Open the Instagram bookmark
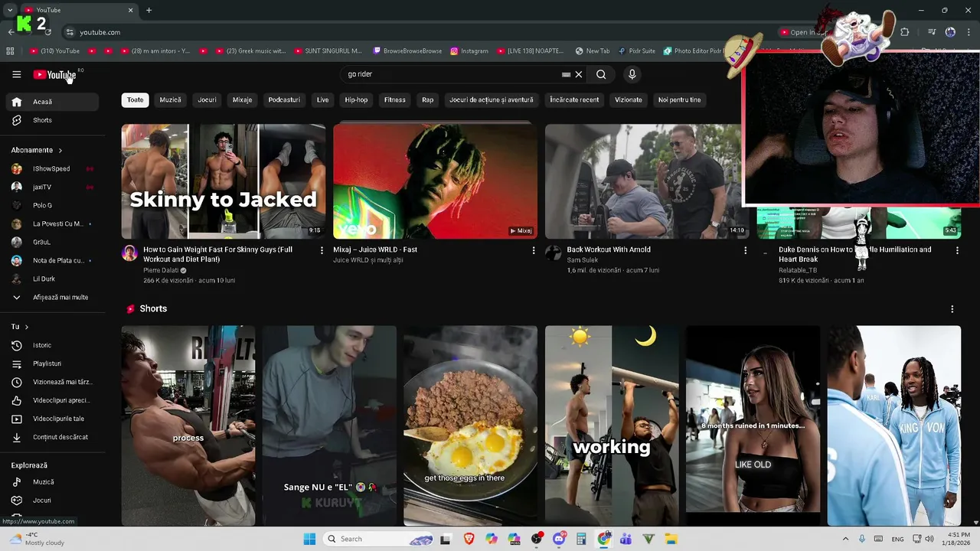This screenshot has width=980, height=551. tap(469, 51)
